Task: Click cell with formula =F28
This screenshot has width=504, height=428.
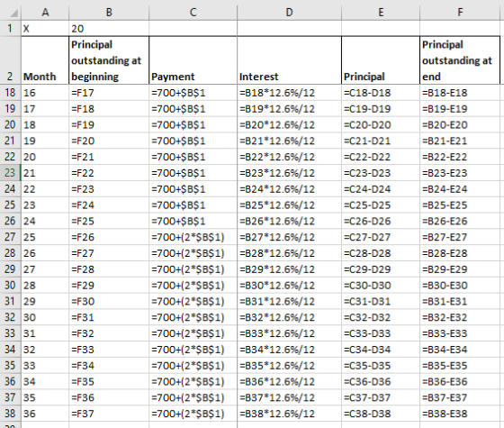Action: pos(109,269)
